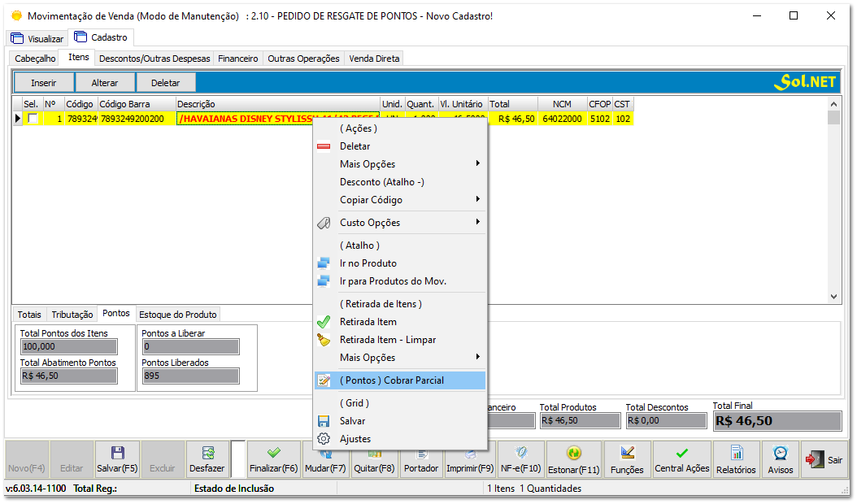
Task: Switch to the Financeiro tab
Action: pos(237,58)
